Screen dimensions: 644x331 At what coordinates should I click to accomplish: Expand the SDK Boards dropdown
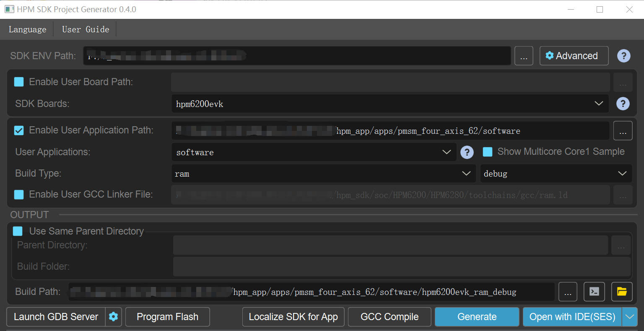pos(390,104)
